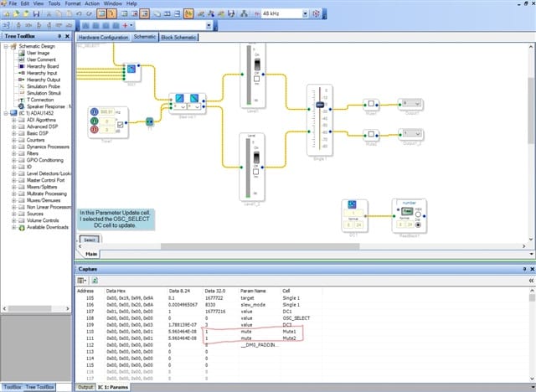The image size is (536, 392).
Task: Open the Tools menu
Action: point(54,3)
